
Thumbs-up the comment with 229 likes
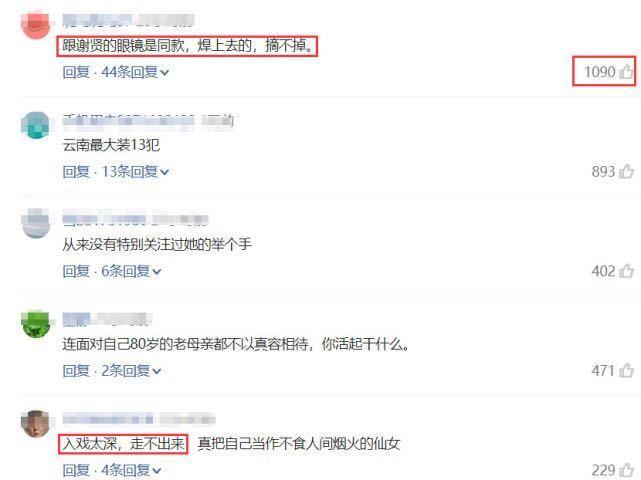(x=626, y=471)
